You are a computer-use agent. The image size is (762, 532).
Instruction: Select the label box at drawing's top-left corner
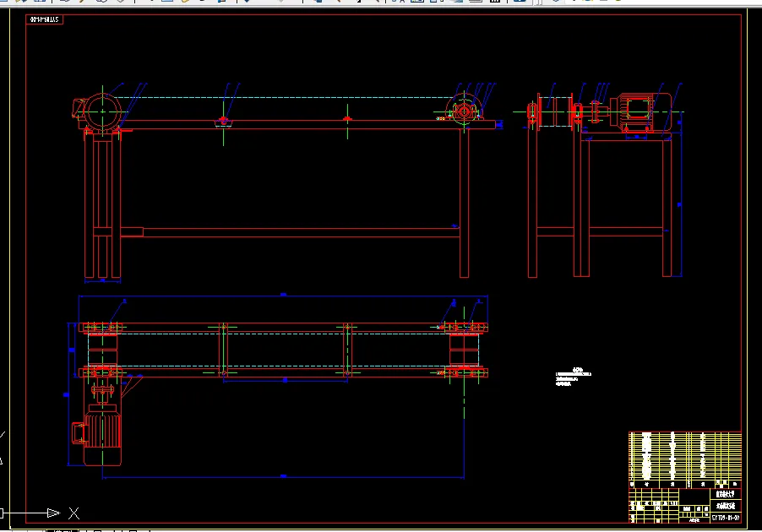(44, 19)
